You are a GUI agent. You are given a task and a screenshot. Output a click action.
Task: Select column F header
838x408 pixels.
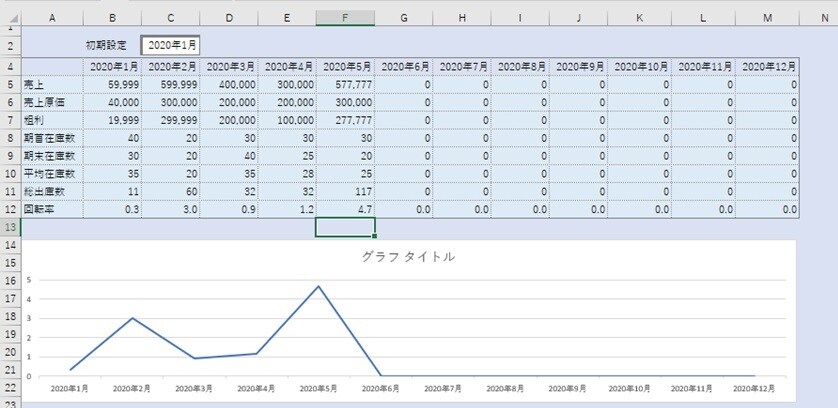345,18
